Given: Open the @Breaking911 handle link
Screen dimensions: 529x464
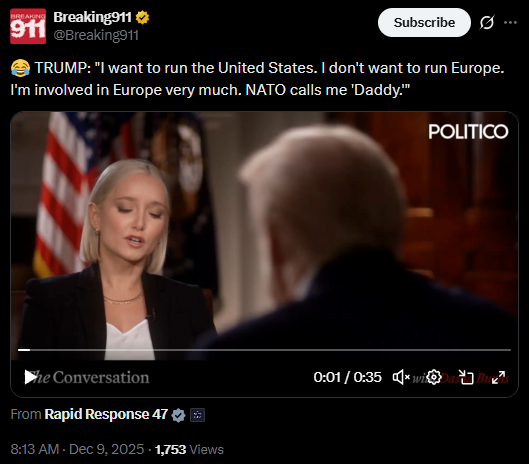Looking at the screenshot, I should coord(96,35).
